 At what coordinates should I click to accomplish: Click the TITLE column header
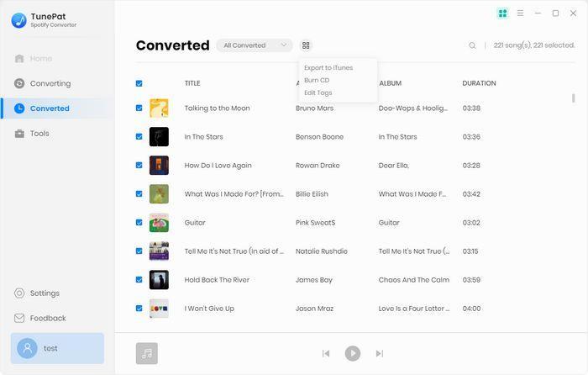click(x=192, y=83)
